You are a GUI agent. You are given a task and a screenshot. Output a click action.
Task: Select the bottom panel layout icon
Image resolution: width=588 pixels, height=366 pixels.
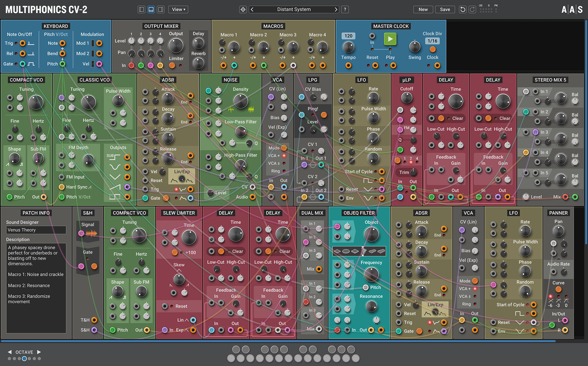coord(151,9)
